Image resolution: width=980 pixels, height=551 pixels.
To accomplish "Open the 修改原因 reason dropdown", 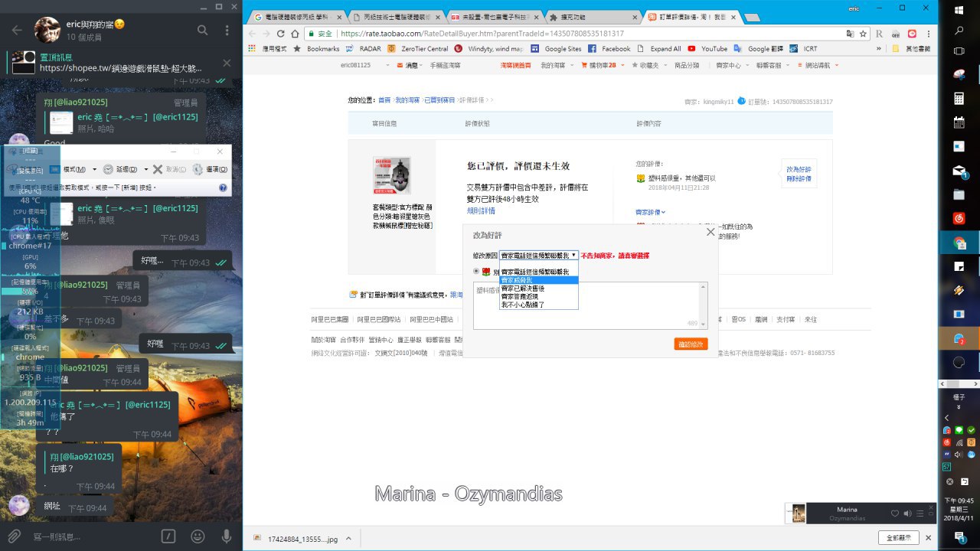I will tap(538, 255).
